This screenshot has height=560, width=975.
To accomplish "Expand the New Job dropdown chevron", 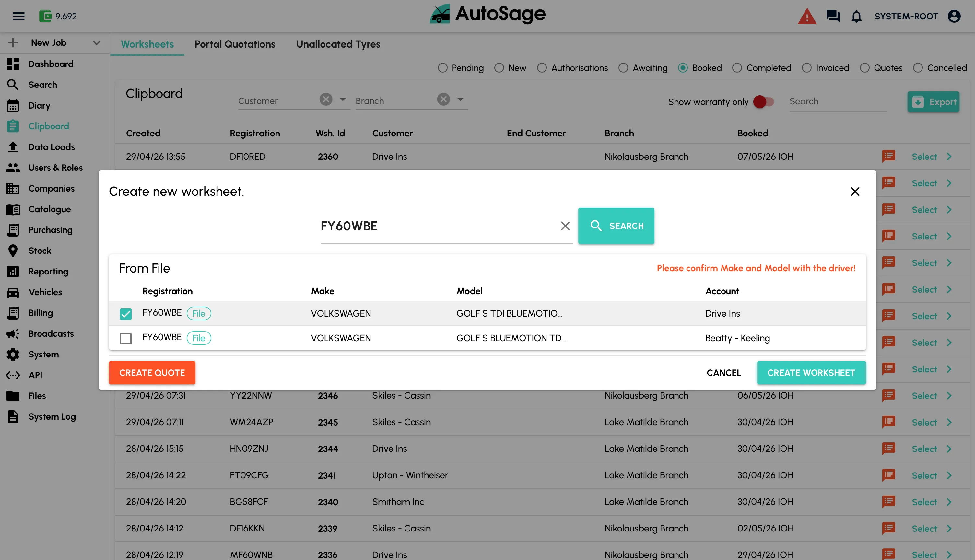I will coord(97,43).
